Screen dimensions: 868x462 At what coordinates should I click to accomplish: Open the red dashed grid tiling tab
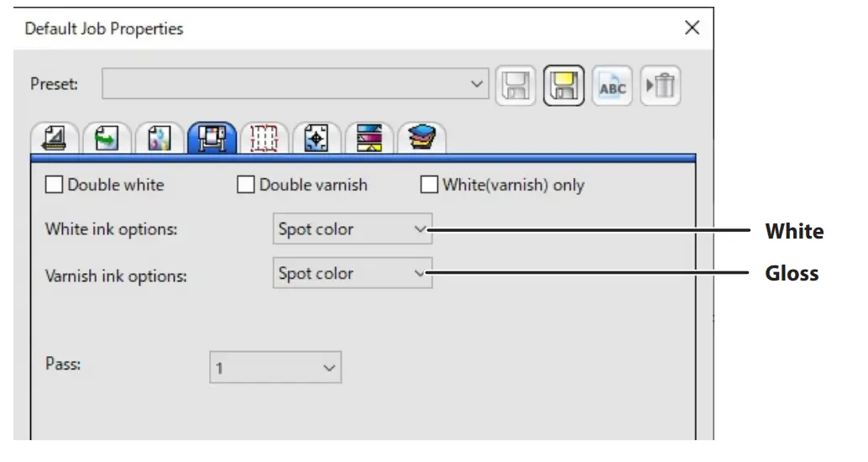tap(264, 139)
